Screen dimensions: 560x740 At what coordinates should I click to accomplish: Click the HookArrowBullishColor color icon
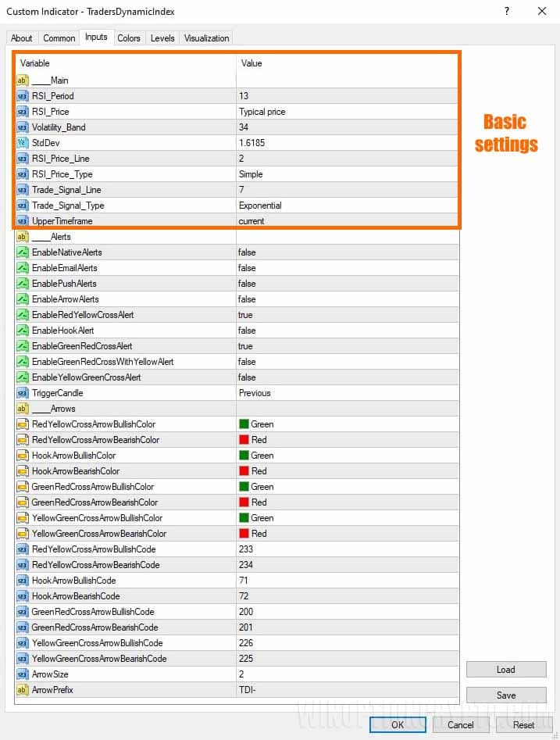coord(22,456)
